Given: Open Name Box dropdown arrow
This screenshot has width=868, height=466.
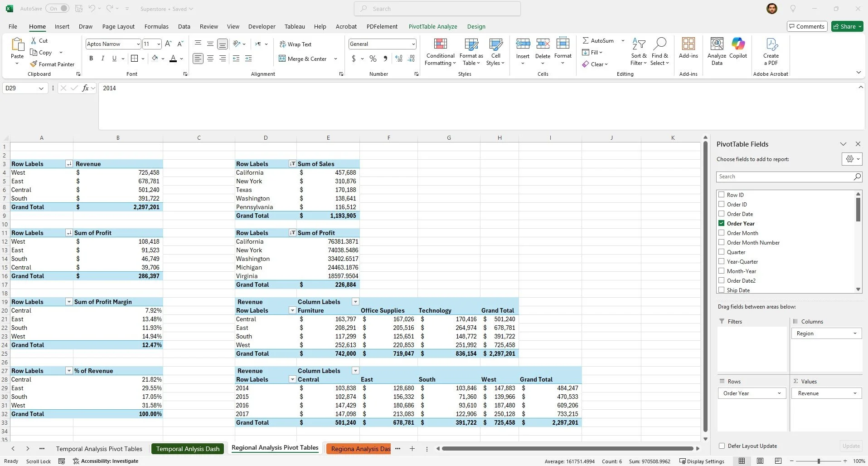Looking at the screenshot, I should [41, 88].
